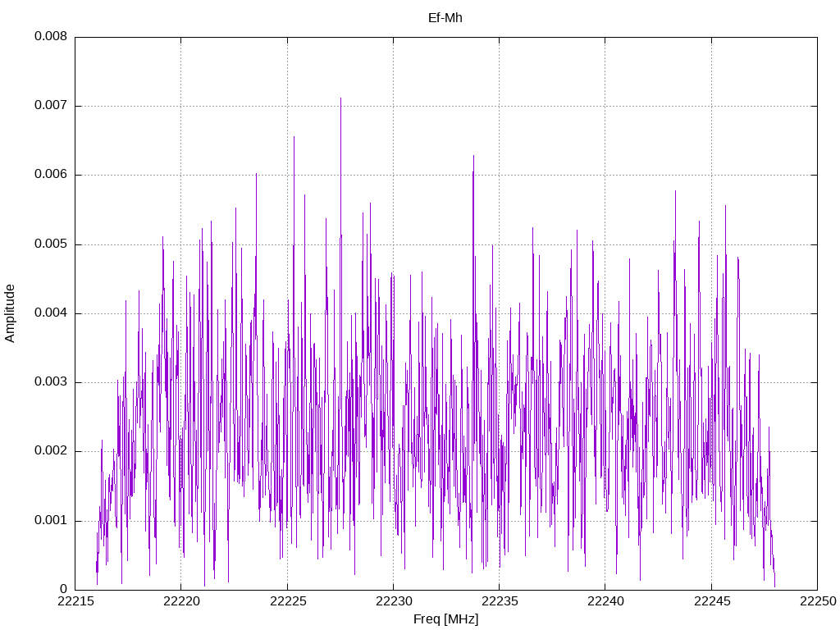Click the y-axis tick label 0.002
This screenshot has width=840, height=630.
(51, 451)
